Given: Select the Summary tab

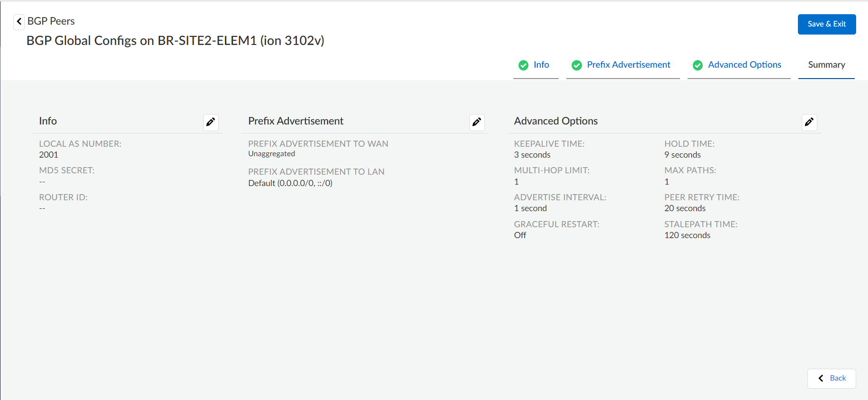Looking at the screenshot, I should click(x=826, y=65).
